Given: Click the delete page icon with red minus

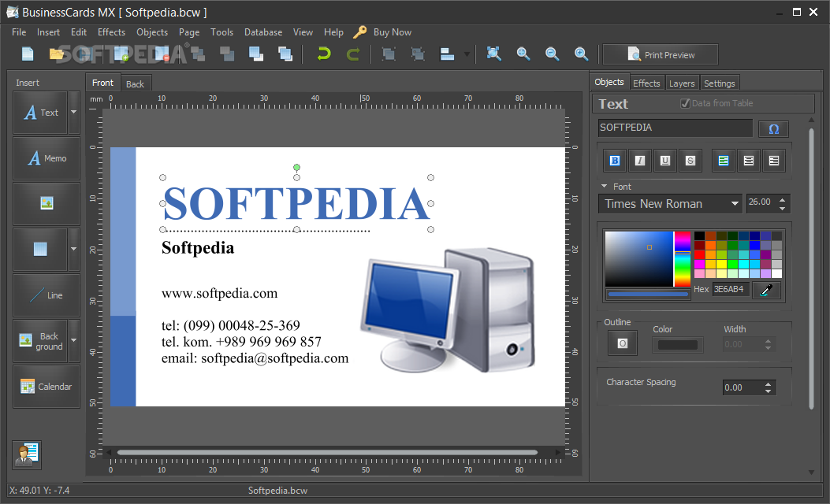Looking at the screenshot, I should 162,54.
